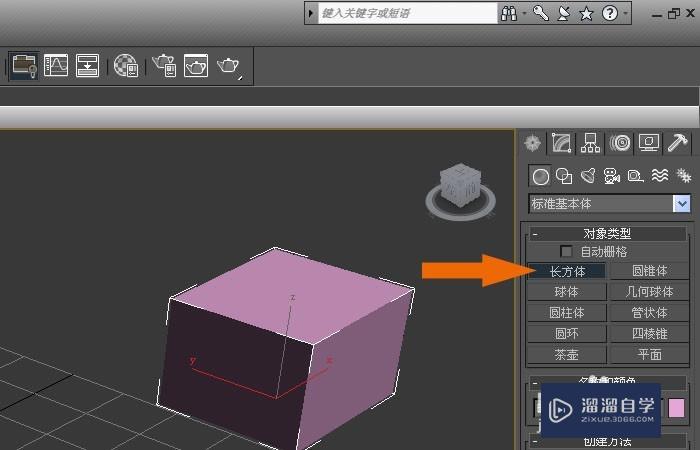Focus the keyword search input field

click(x=407, y=13)
